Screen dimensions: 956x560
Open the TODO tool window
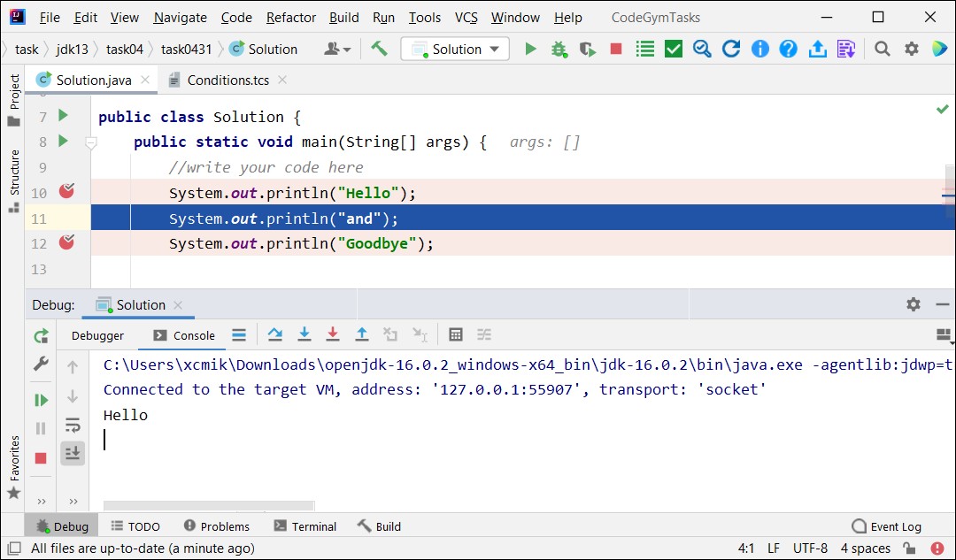135,525
